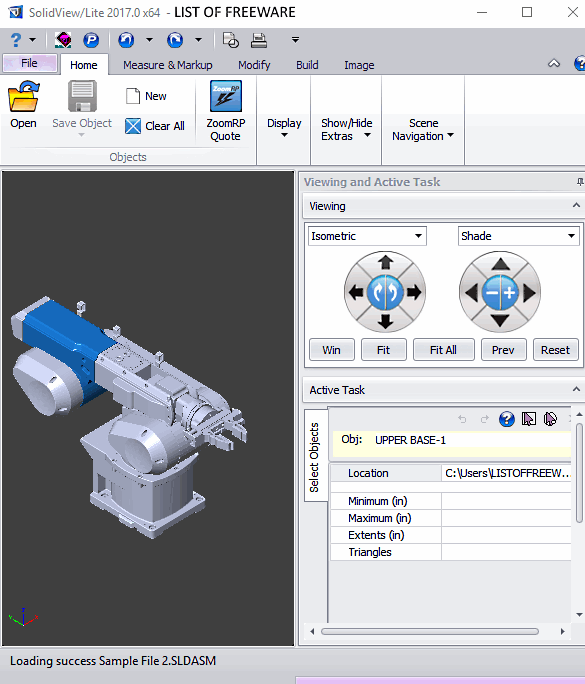Click the Reset view button
The height and width of the screenshot is (684, 585).
pos(555,350)
